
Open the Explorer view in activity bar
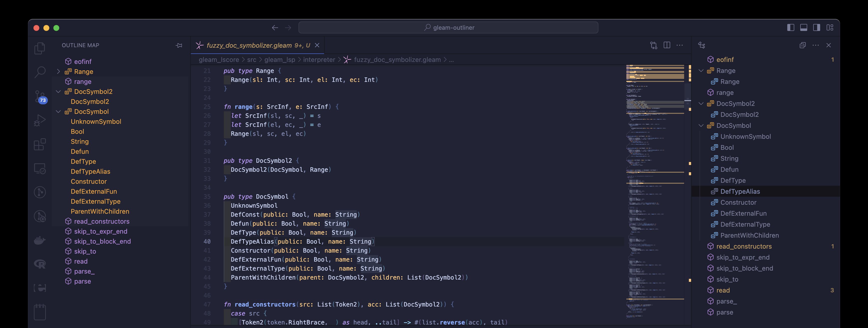pos(40,48)
